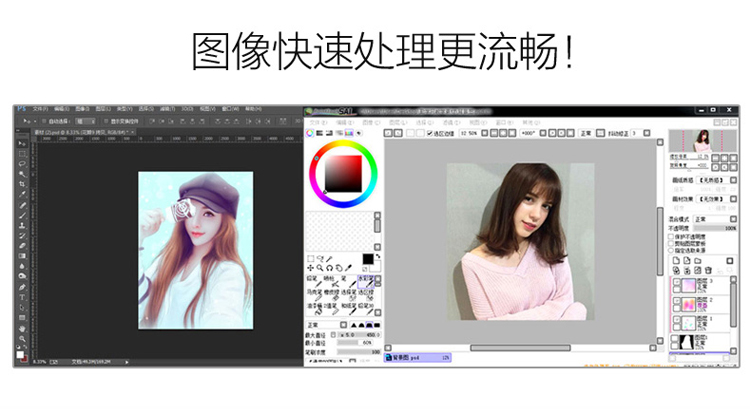Enable 指定选取来源 option in SAI
This screenshot has height=409, width=750.
(x=671, y=250)
